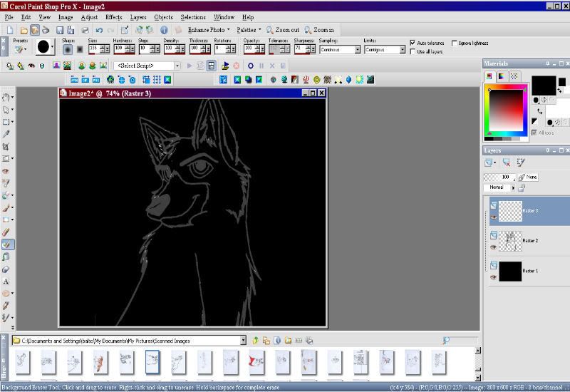Click the browser scrollbar down arrow

click(477, 378)
